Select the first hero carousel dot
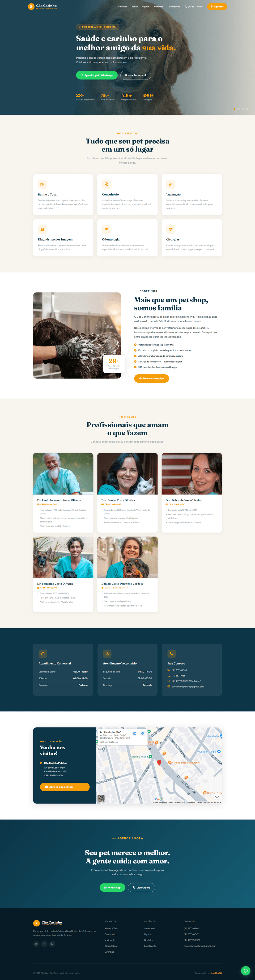This screenshot has width=255, height=980. [x=234, y=109]
